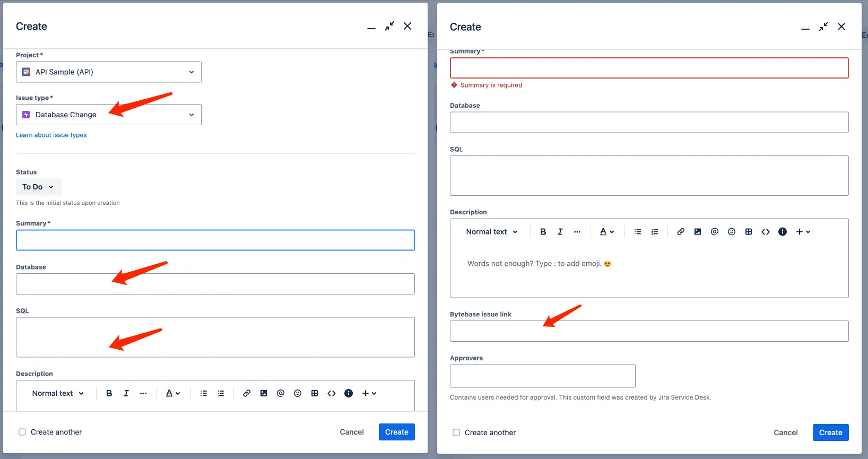This screenshot has width=868, height=459.
Task: Click bullet list icon in left dialog editor
Action: click(204, 393)
